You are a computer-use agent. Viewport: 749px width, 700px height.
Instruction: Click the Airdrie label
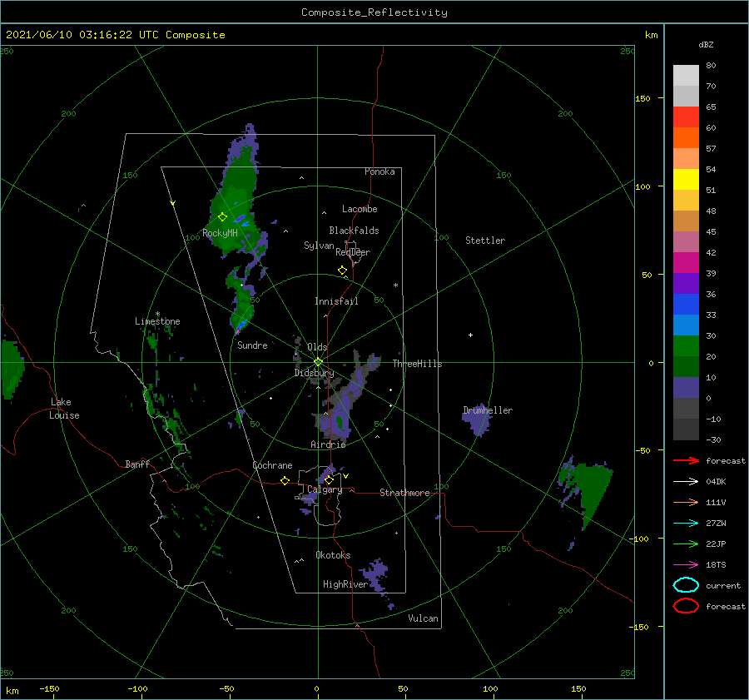click(x=328, y=444)
